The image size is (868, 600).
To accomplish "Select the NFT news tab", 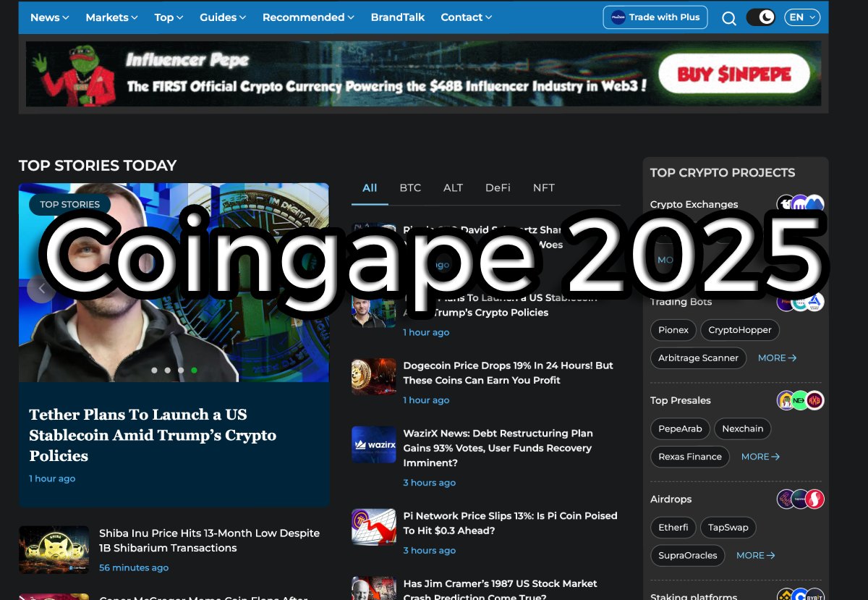I will coord(544,187).
